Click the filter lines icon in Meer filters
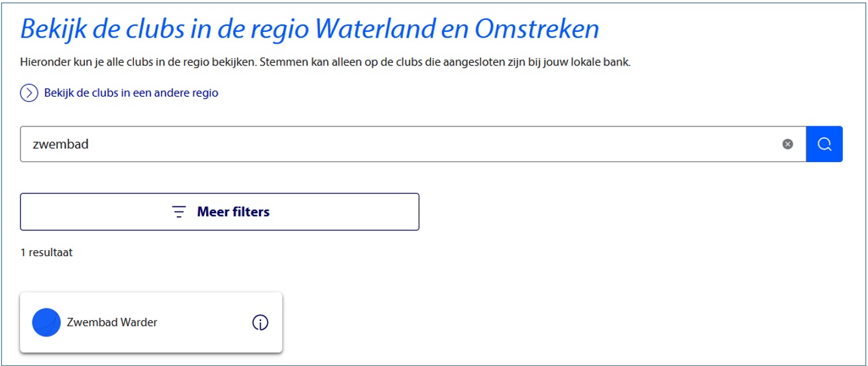 (179, 212)
